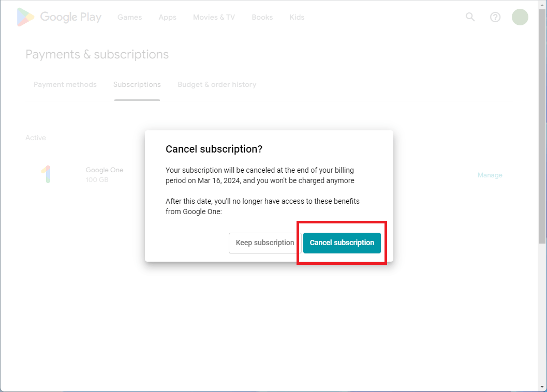Open the Games menu item
Screen dimensions: 547x392
click(x=129, y=17)
